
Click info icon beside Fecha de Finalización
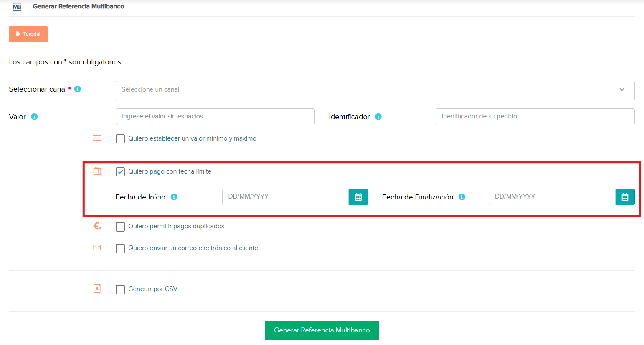462,197
